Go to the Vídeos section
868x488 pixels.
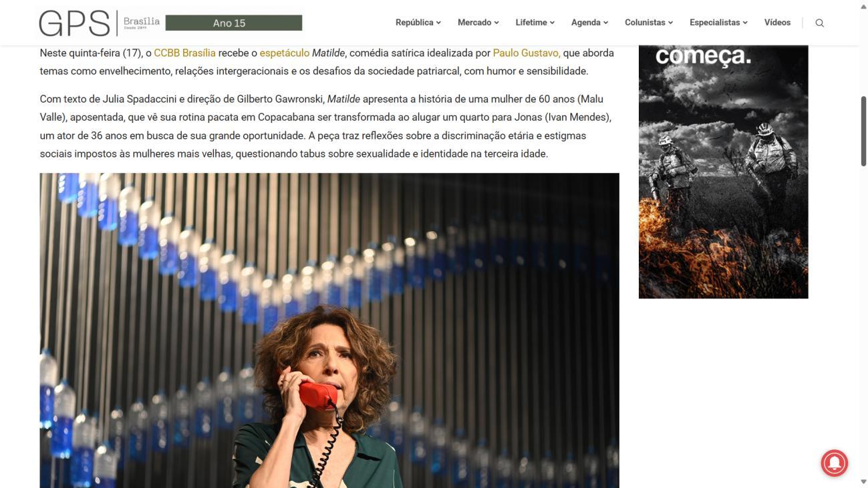pyautogui.click(x=777, y=23)
